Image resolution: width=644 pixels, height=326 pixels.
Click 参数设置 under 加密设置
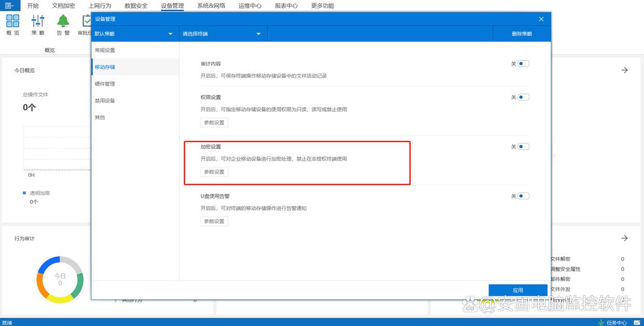coord(214,172)
